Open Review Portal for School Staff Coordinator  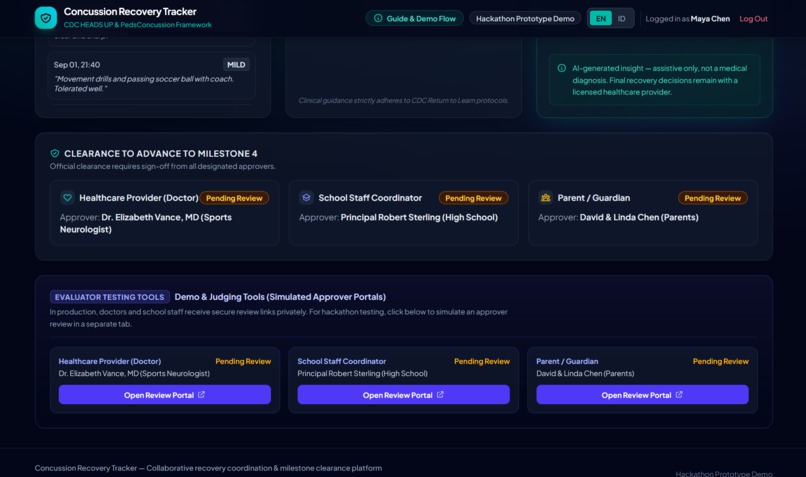[x=404, y=395]
